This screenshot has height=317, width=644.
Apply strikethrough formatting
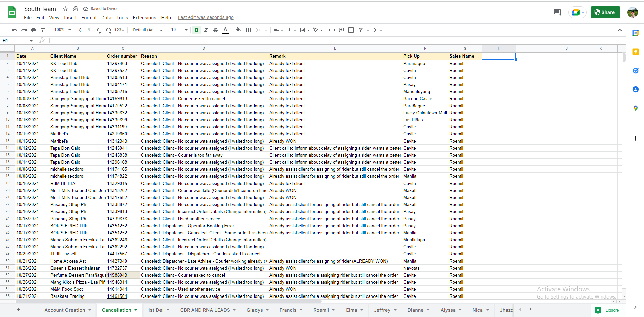point(216,30)
